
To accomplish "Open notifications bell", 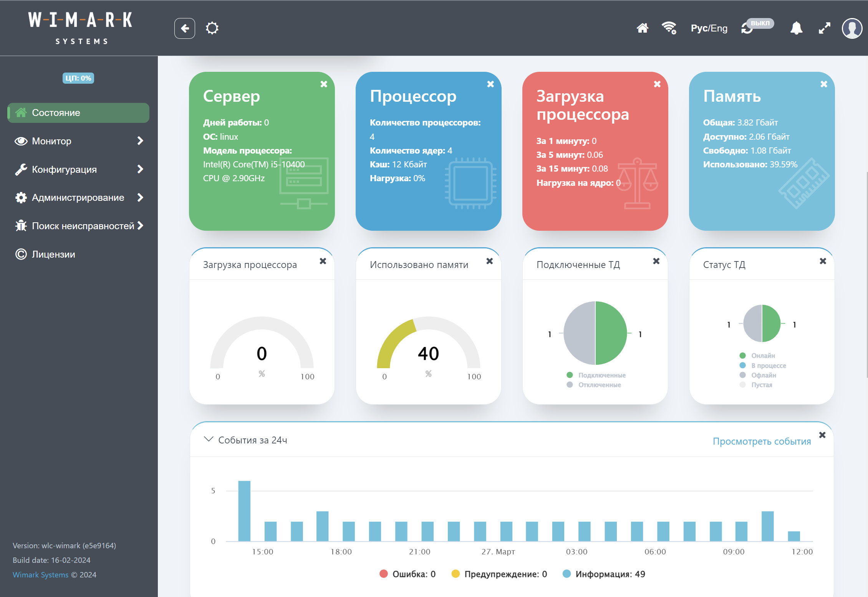I will click(796, 28).
